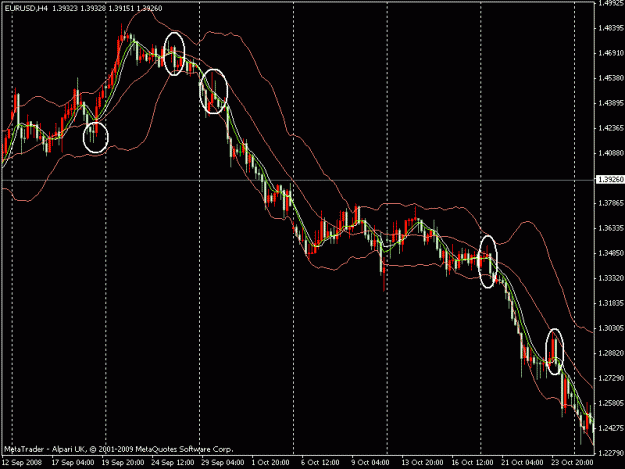
Task: Select the 1.31835 price axis label
Action: pyautogui.click(x=611, y=303)
